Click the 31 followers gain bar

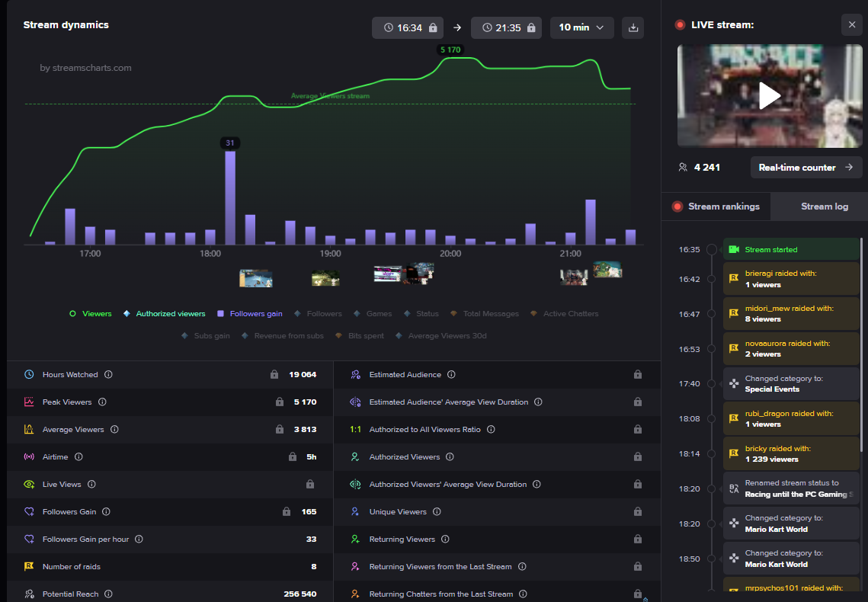(230, 197)
